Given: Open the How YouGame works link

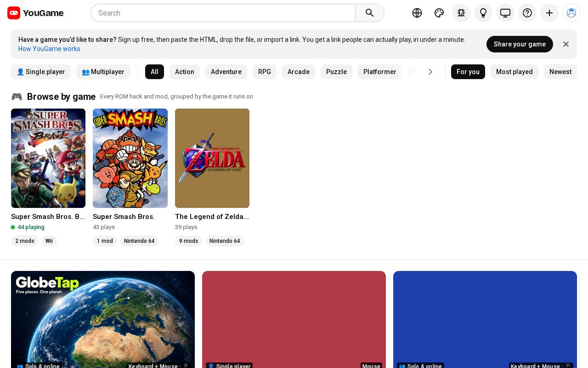Looking at the screenshot, I should pyautogui.click(x=49, y=49).
